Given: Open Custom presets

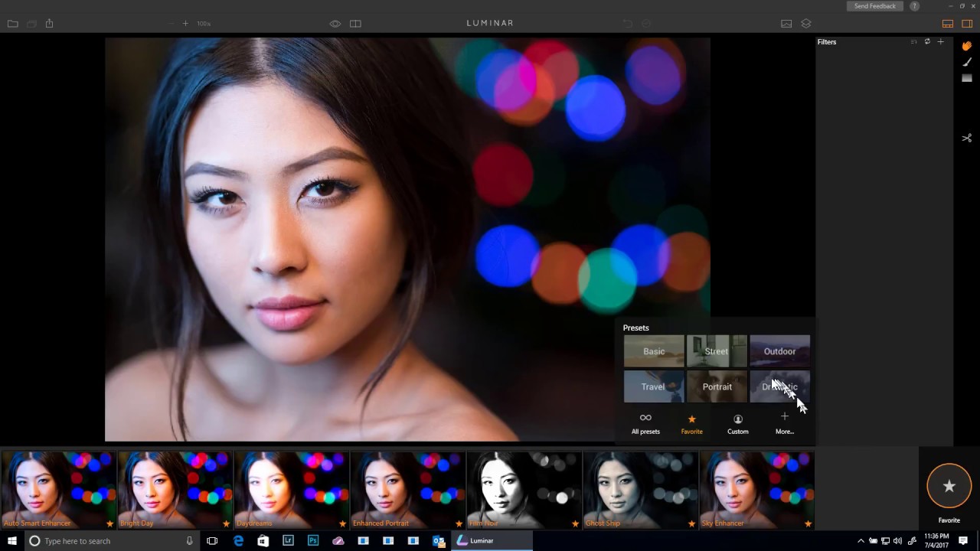Looking at the screenshot, I should 738,424.
